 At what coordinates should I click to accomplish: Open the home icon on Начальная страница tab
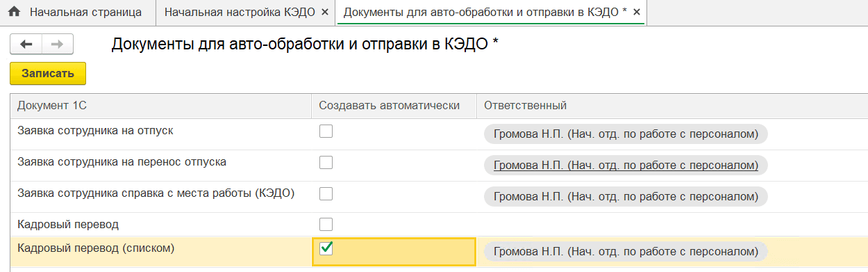coord(14,12)
